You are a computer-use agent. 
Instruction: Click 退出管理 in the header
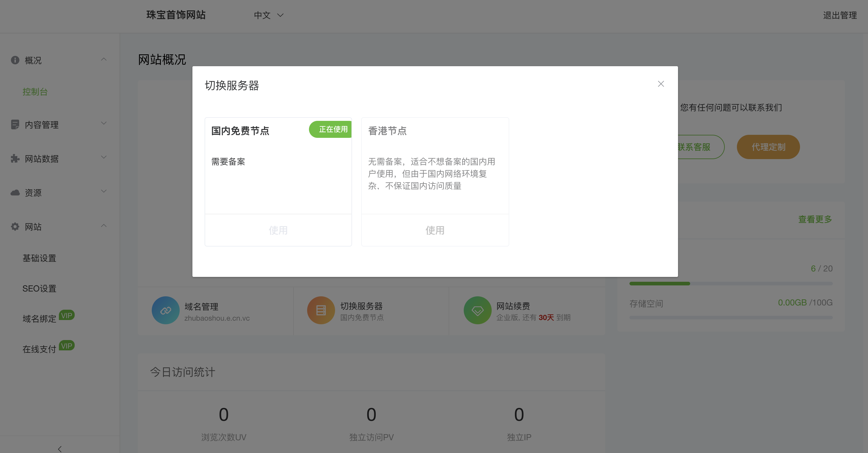point(840,15)
